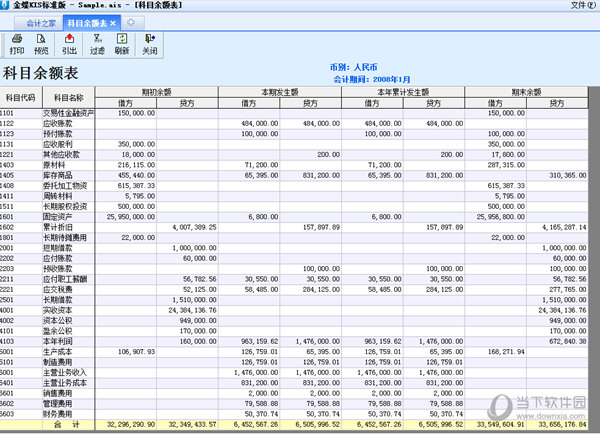Click the 科目名称 column header

pyautogui.click(x=68, y=97)
